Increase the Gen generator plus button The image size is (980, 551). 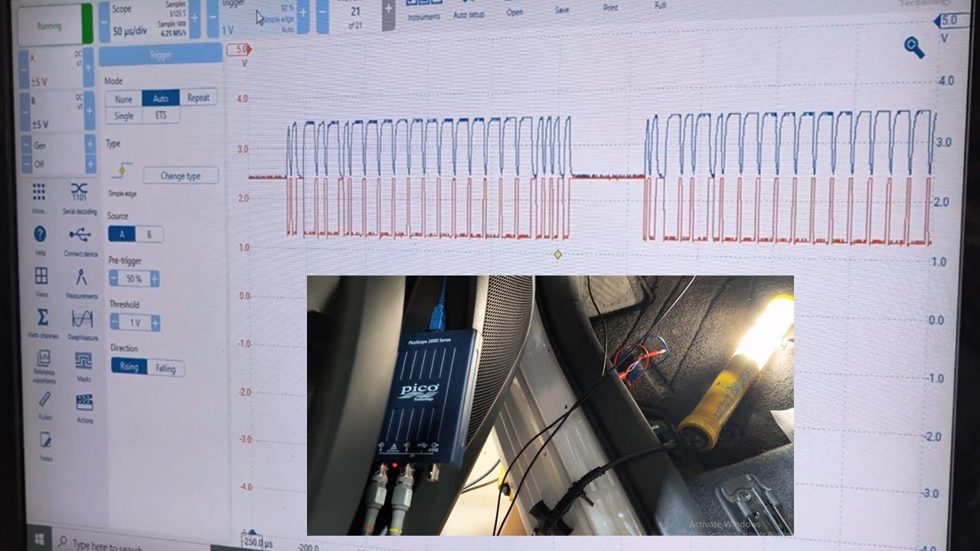(x=91, y=144)
